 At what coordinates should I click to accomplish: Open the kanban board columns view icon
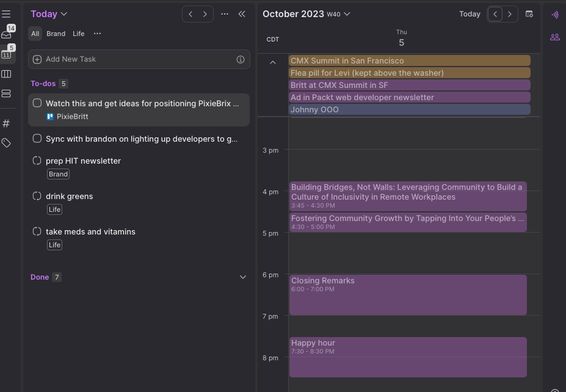7,74
